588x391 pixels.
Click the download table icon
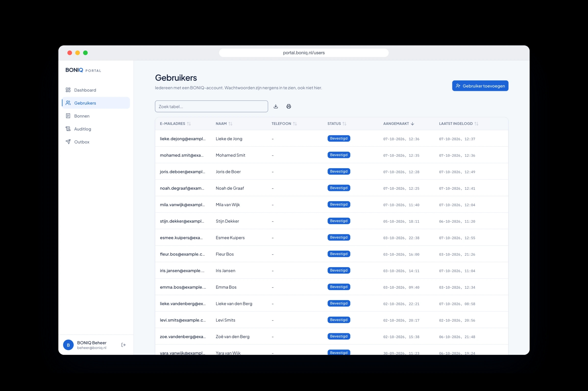pyautogui.click(x=276, y=107)
